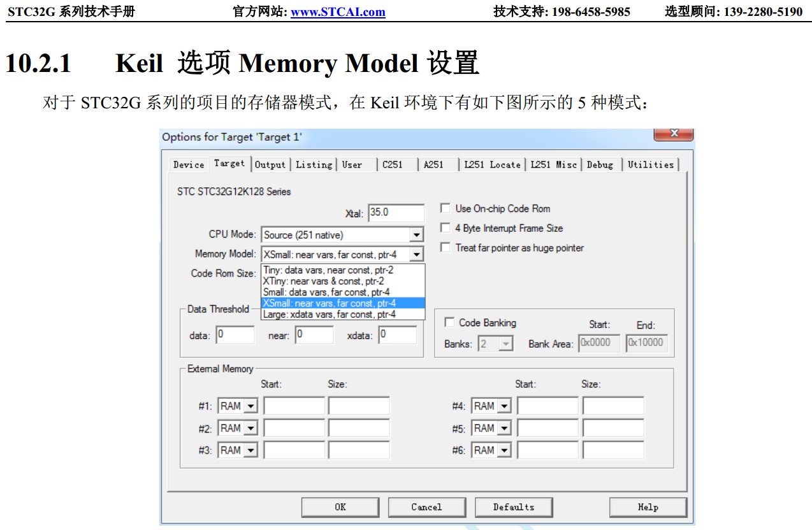Open the L251 Misc tab
This screenshot has height=530, width=812.
point(553,164)
